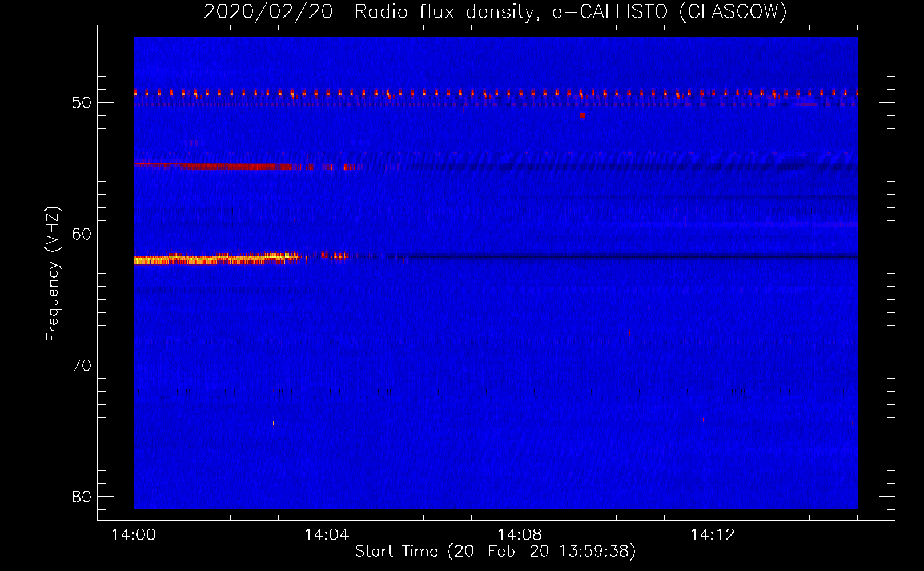Image resolution: width=924 pixels, height=571 pixels.
Task: Click the 14:12 time tick label
Action: click(713, 535)
